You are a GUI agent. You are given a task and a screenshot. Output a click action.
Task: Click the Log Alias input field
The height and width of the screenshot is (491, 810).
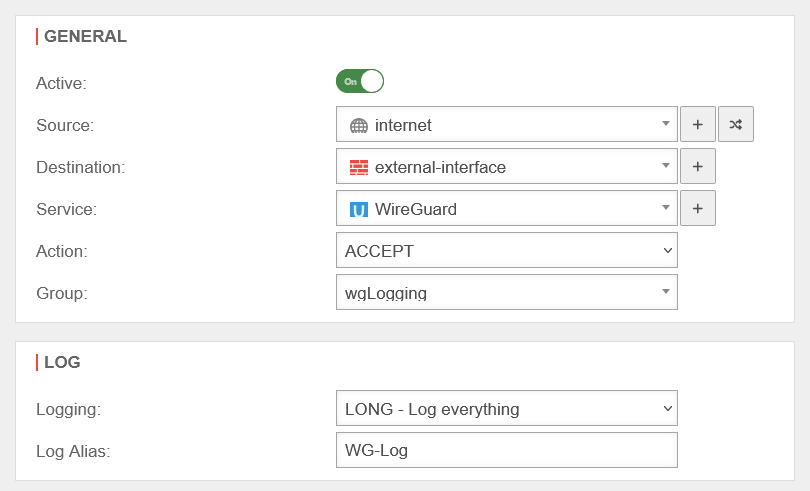(x=507, y=450)
